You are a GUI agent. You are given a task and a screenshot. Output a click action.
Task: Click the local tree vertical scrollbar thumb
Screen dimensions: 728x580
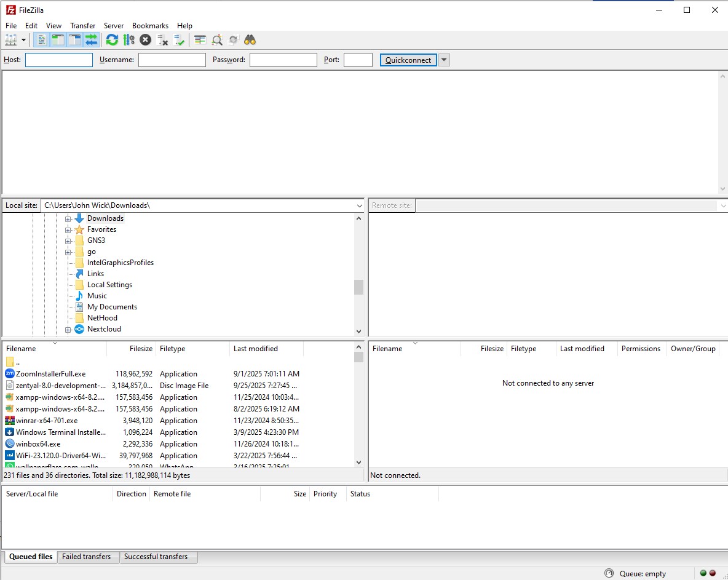click(x=358, y=287)
